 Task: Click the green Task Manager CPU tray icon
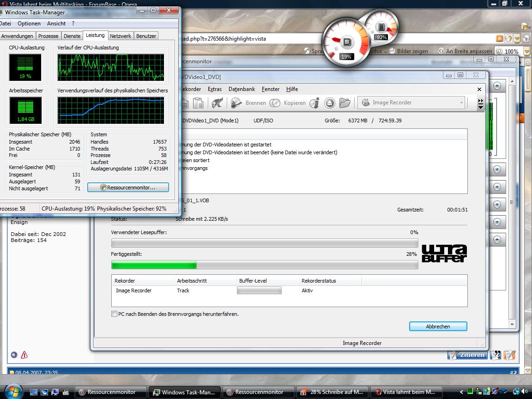tap(470, 392)
